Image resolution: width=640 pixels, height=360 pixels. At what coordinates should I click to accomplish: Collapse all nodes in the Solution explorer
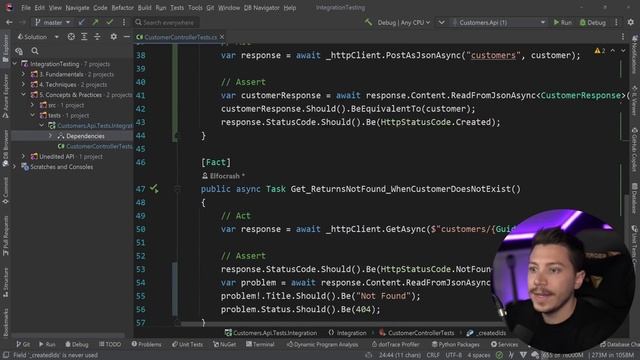click(97, 37)
